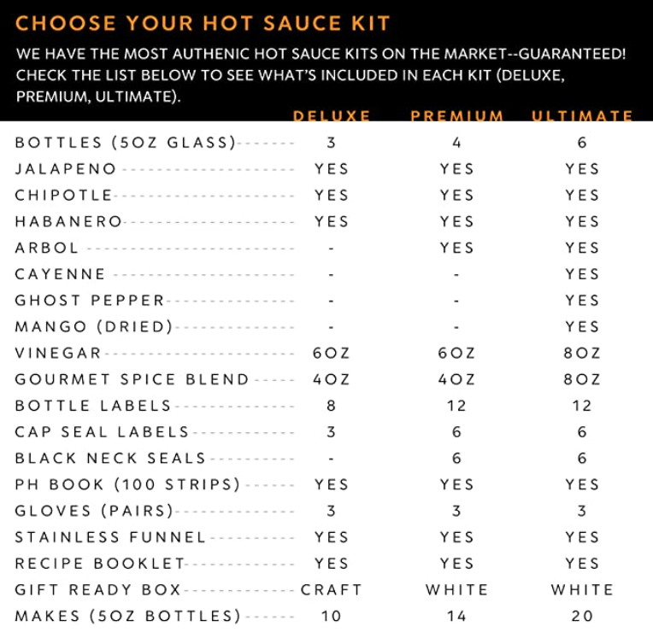Select the Jalapeno row label
653x644 pixels.
pos(66,169)
